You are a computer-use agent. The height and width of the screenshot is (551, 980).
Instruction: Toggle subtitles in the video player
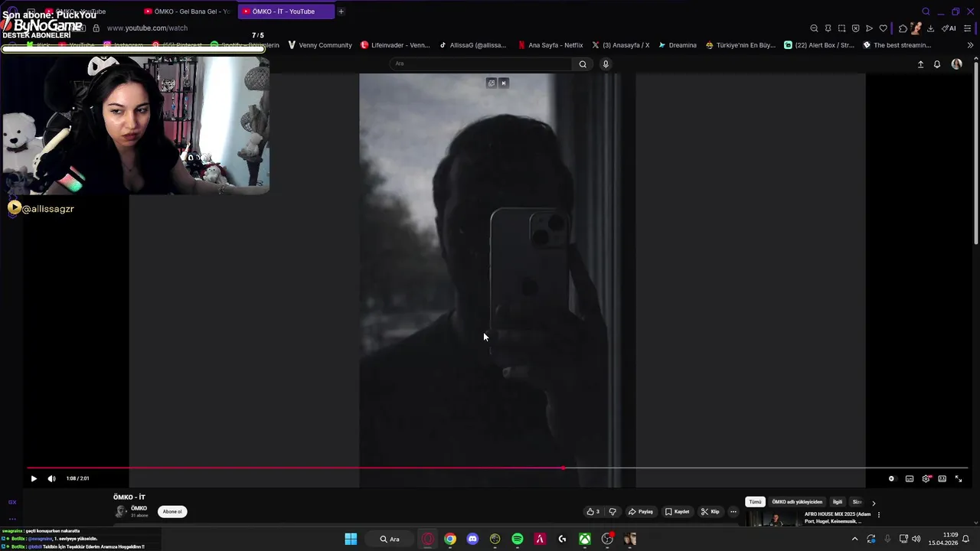point(910,478)
